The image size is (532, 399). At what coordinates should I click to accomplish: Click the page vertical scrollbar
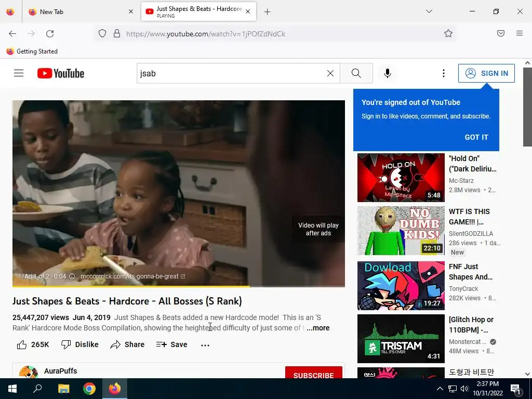(x=527, y=107)
